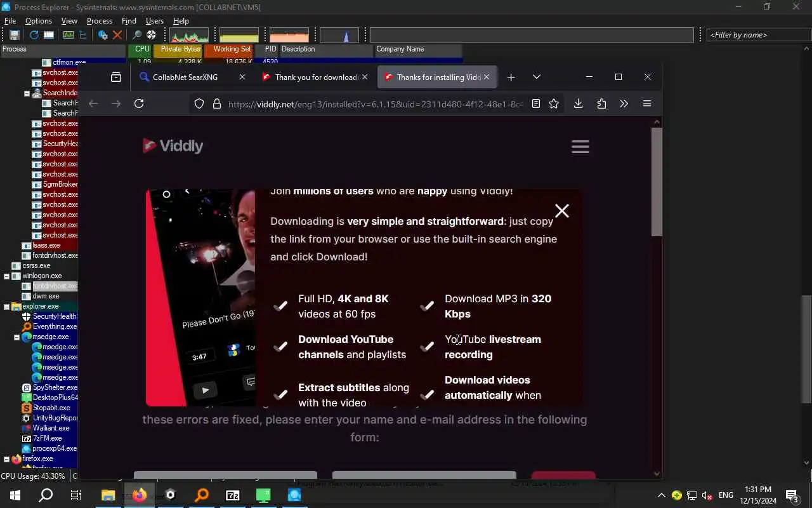Collapse the SearchIndexer process tree node
This screenshot has width=812, height=508.
(27, 93)
